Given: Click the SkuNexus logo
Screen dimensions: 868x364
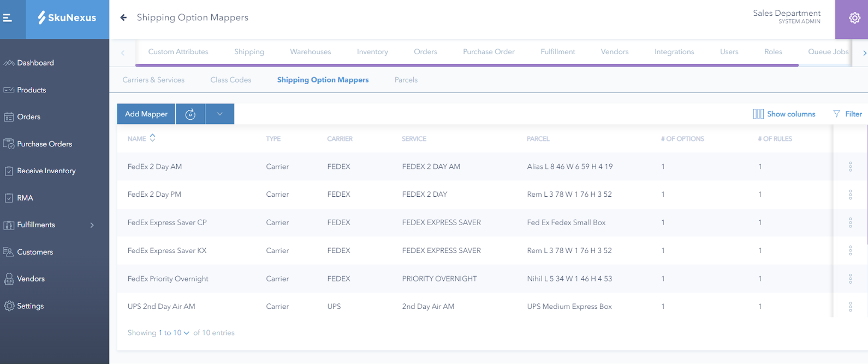Looking at the screenshot, I should tap(67, 18).
